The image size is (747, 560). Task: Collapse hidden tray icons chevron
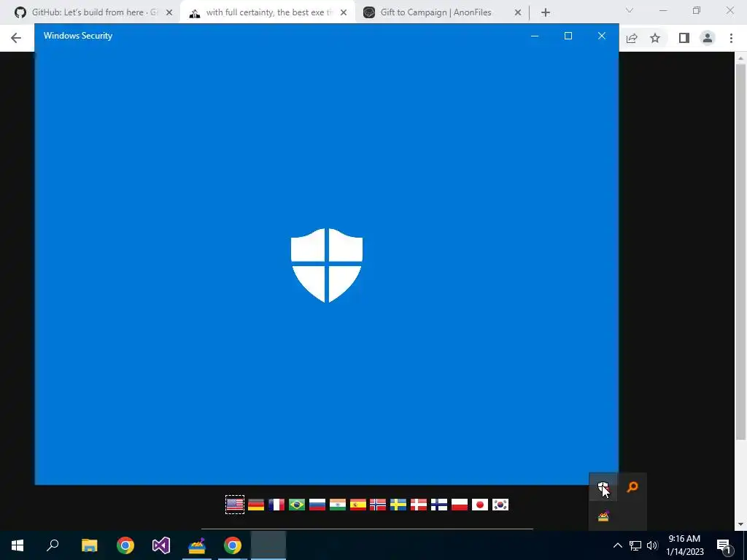point(617,545)
